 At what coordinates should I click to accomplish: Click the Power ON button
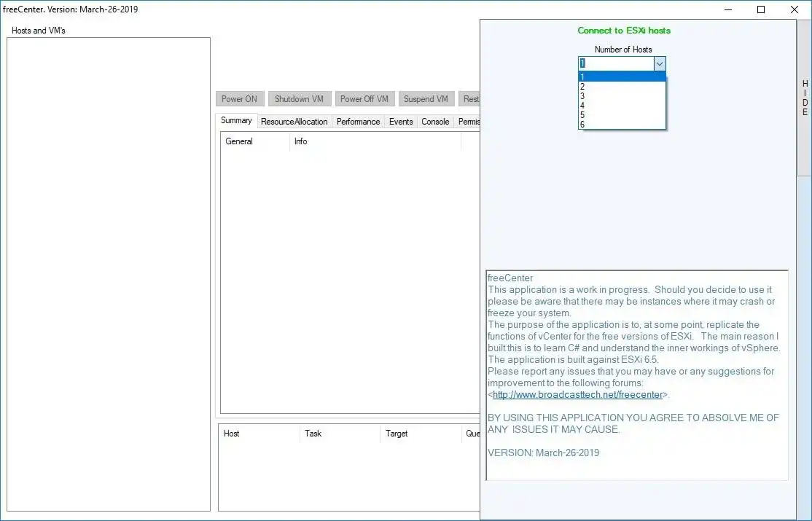tap(240, 99)
